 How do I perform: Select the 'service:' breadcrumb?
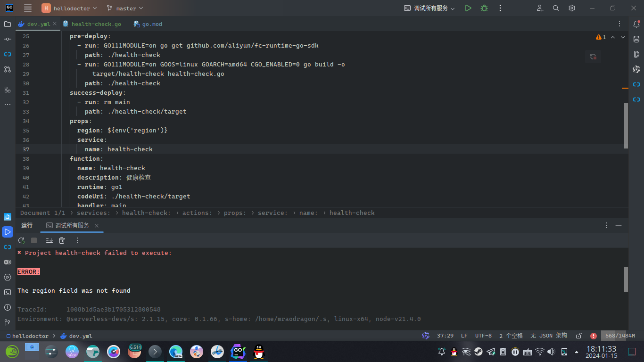[x=272, y=213]
